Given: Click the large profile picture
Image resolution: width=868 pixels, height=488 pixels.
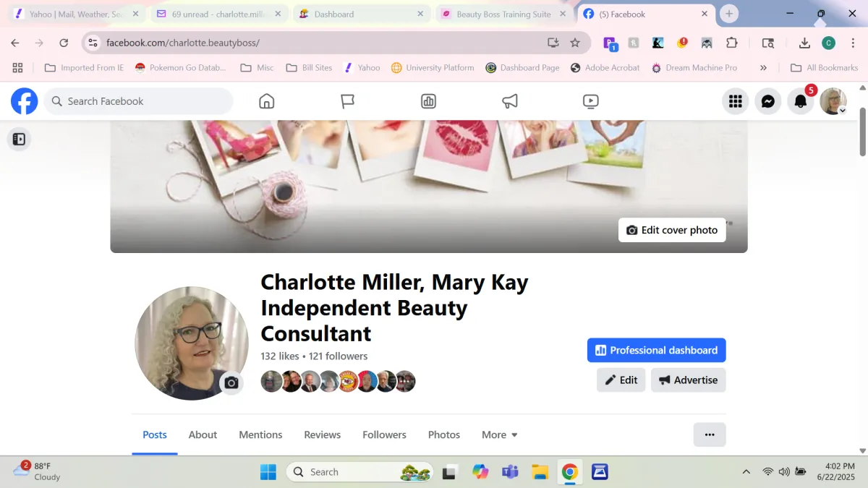Looking at the screenshot, I should [x=192, y=343].
